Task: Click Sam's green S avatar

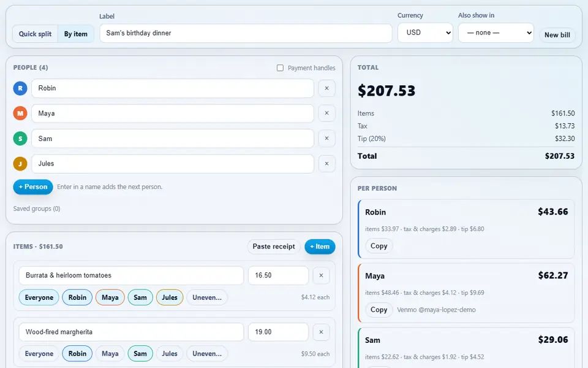Action: (20, 139)
